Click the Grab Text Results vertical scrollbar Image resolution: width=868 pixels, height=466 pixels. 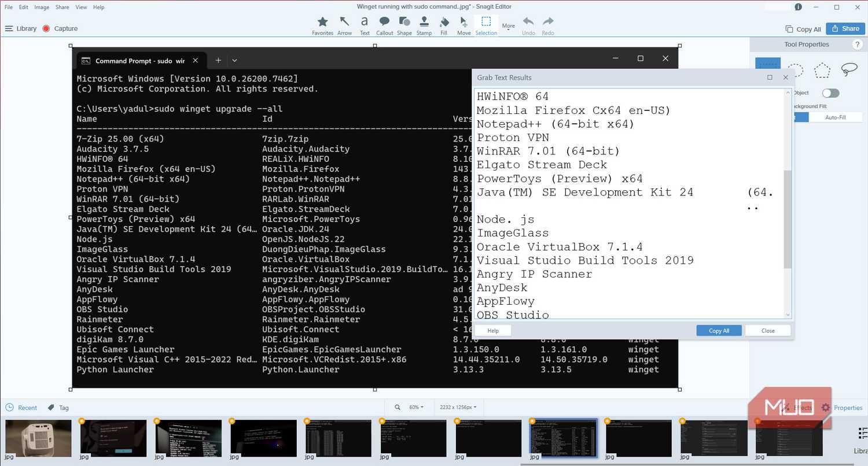788,220
